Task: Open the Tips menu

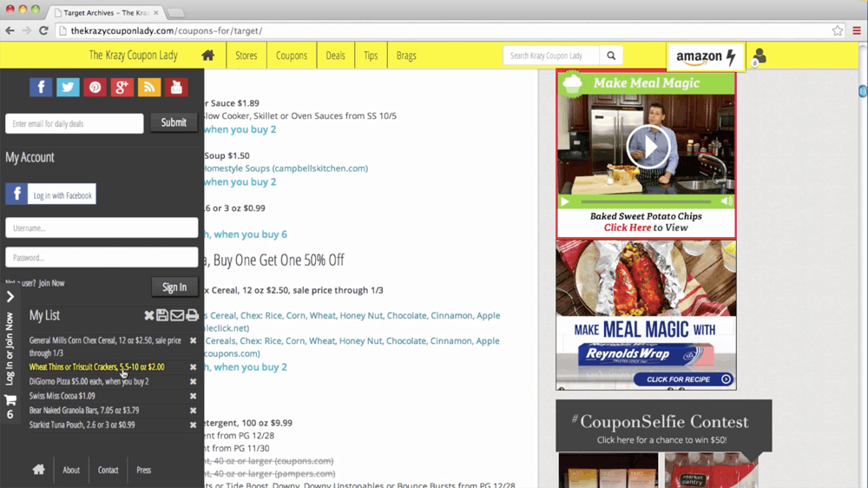Action: (x=371, y=56)
